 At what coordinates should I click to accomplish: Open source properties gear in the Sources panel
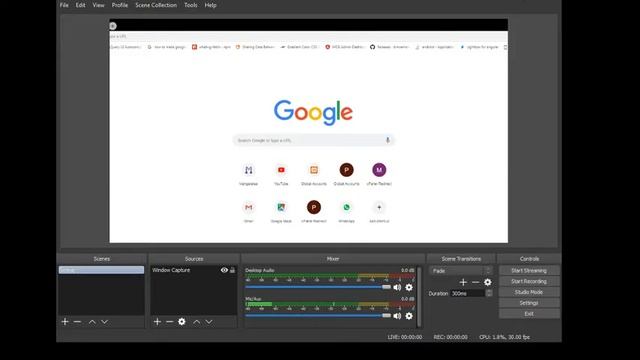pyautogui.click(x=182, y=322)
